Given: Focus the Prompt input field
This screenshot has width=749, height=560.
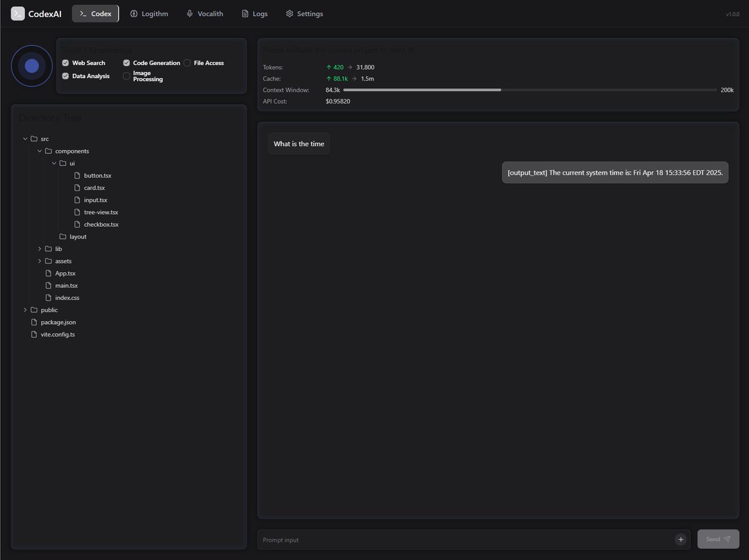Looking at the screenshot, I should (474, 539).
